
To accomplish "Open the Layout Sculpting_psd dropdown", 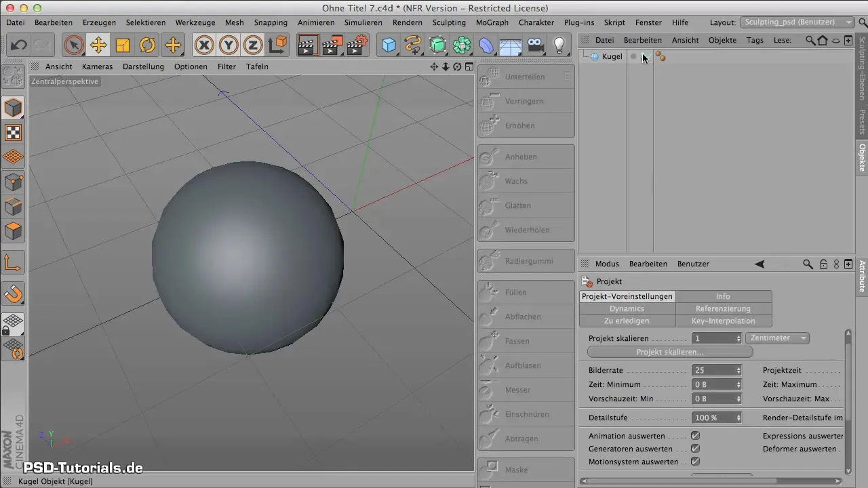I will (797, 22).
